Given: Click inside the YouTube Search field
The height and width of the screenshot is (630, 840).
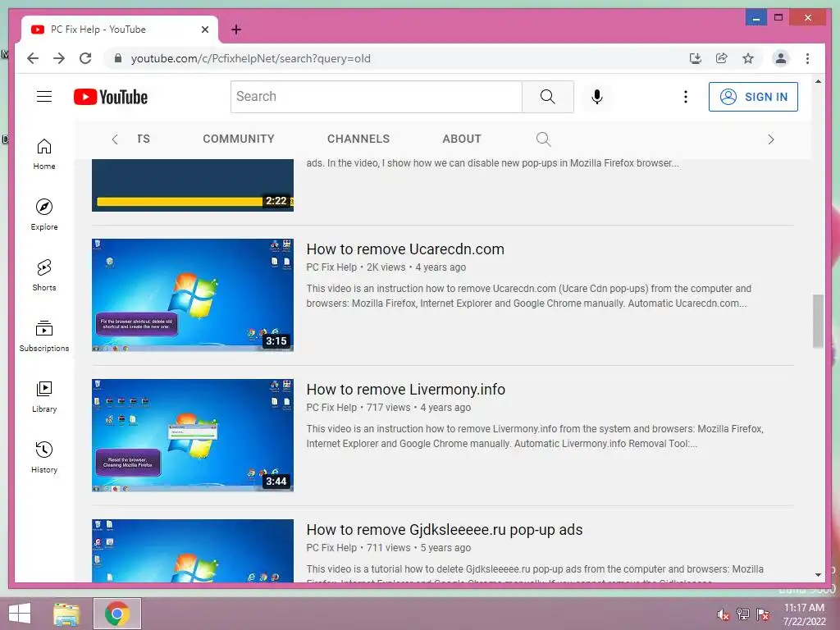Looking at the screenshot, I should point(376,97).
